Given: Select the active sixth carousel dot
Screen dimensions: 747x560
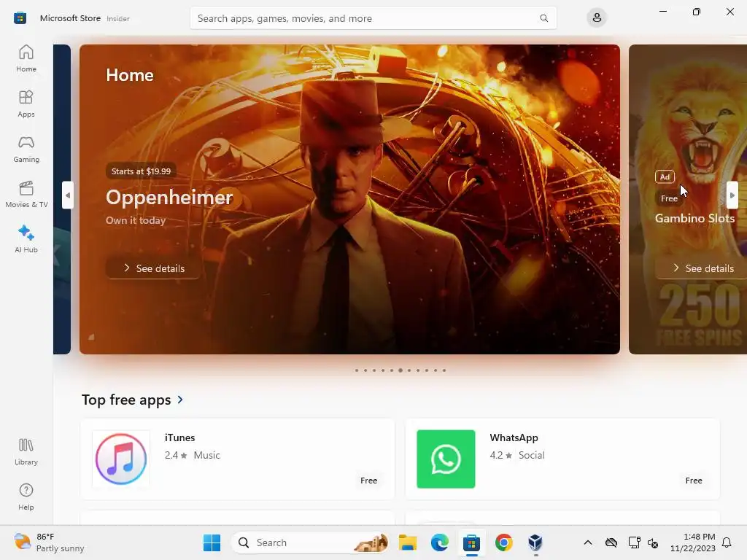Looking at the screenshot, I should pyautogui.click(x=400, y=370).
